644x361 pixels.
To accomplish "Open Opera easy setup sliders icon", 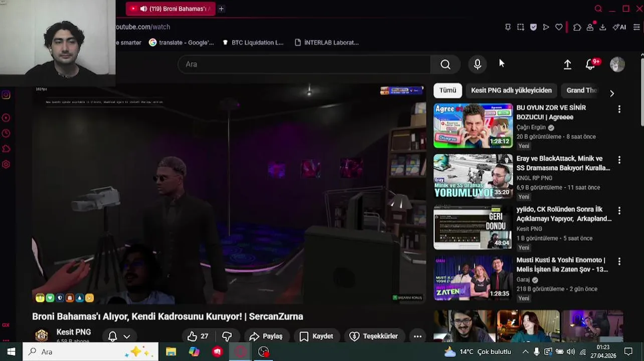I will pos(636,27).
